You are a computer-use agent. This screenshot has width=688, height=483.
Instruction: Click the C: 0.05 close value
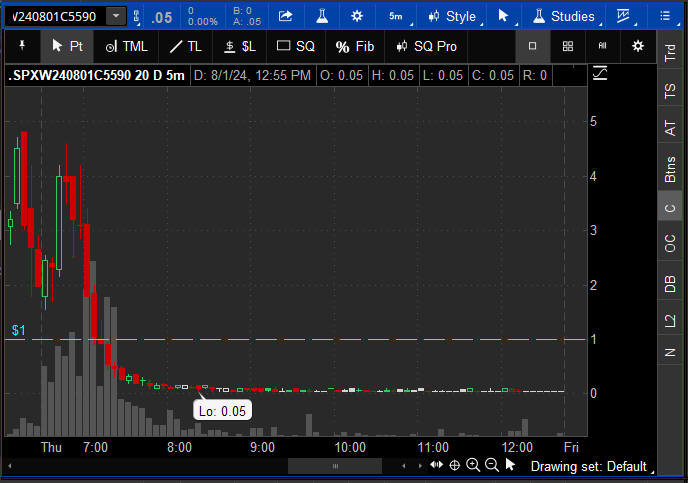point(493,75)
